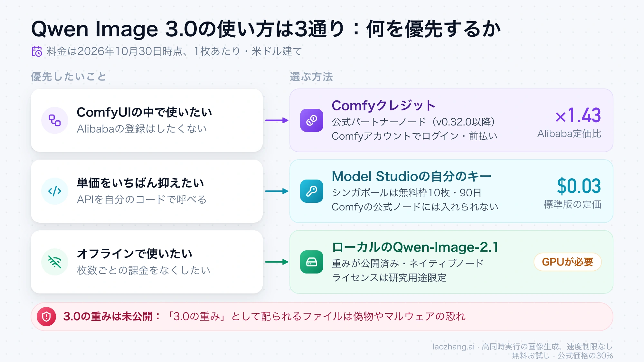Screen dimensions: 644x362
Task: Click the Alibaba定価比 label
Action: pyautogui.click(x=569, y=134)
